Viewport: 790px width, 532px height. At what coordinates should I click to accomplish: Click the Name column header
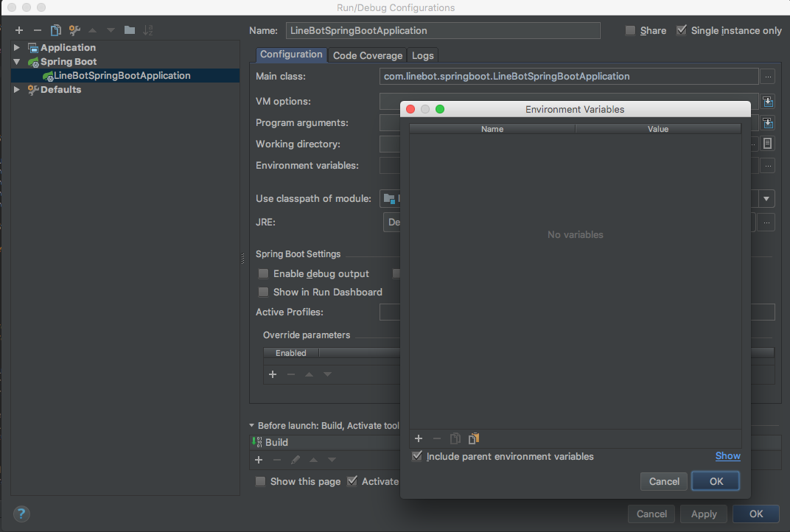[492, 129]
